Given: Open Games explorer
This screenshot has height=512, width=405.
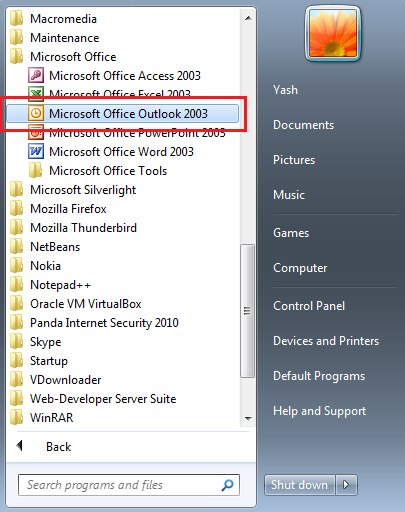Looking at the screenshot, I should [x=291, y=233].
